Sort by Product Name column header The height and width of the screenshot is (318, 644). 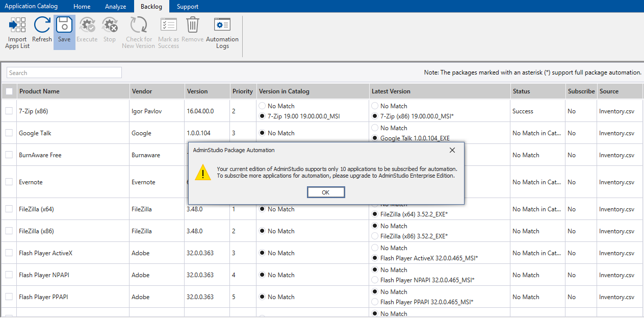[x=73, y=91]
